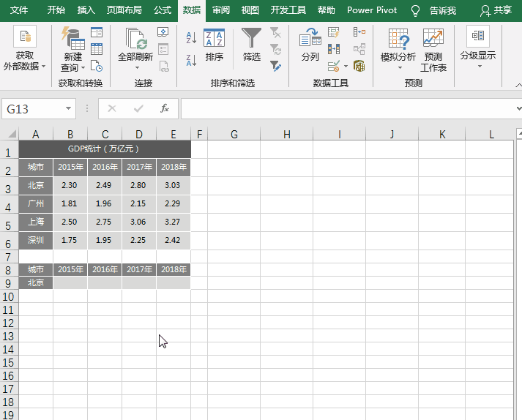Click the 全部刷新 refresh all icon
522x420 pixels.
pyautogui.click(x=135, y=45)
